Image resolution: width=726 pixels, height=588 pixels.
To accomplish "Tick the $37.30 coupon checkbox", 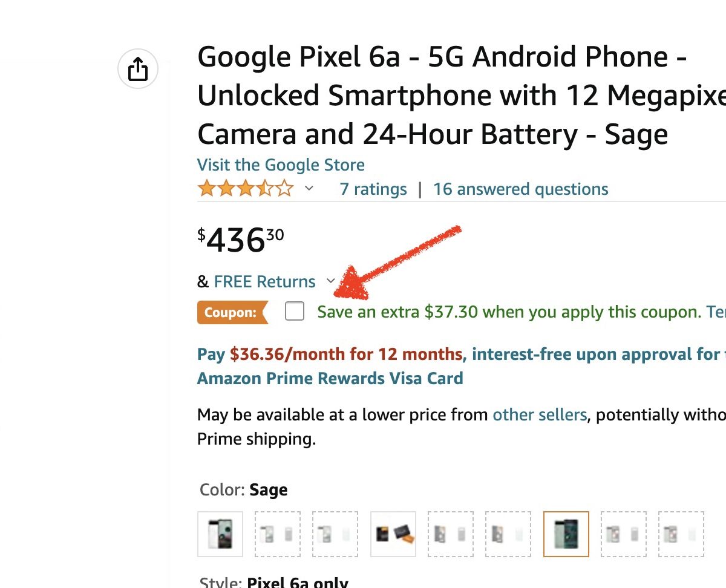I will pos(295,312).
